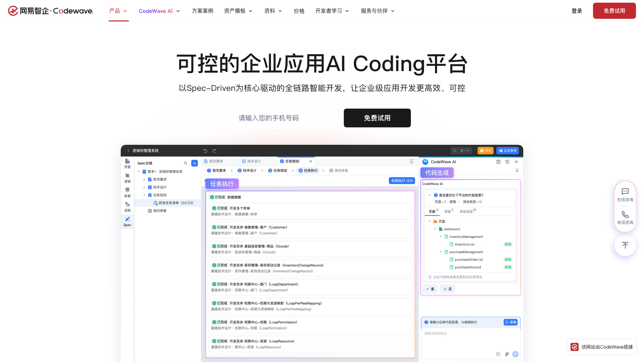
Task: Select the 流程 sidebar icon
Action: point(127,207)
